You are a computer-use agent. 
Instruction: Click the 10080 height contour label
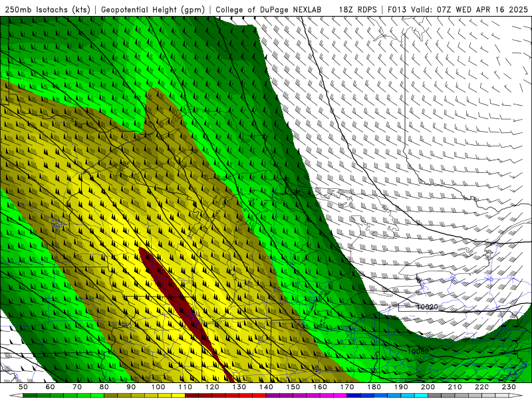point(418,351)
